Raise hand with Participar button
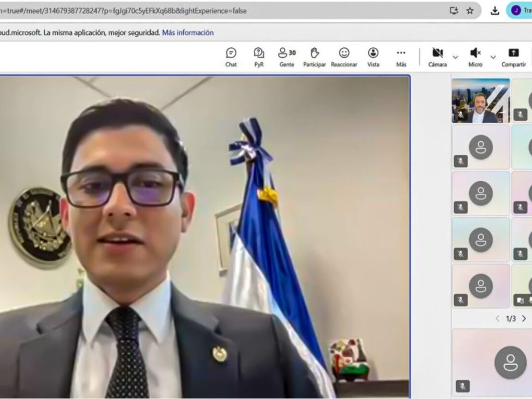Image resolution: width=532 pixels, height=399 pixels. pyautogui.click(x=314, y=57)
